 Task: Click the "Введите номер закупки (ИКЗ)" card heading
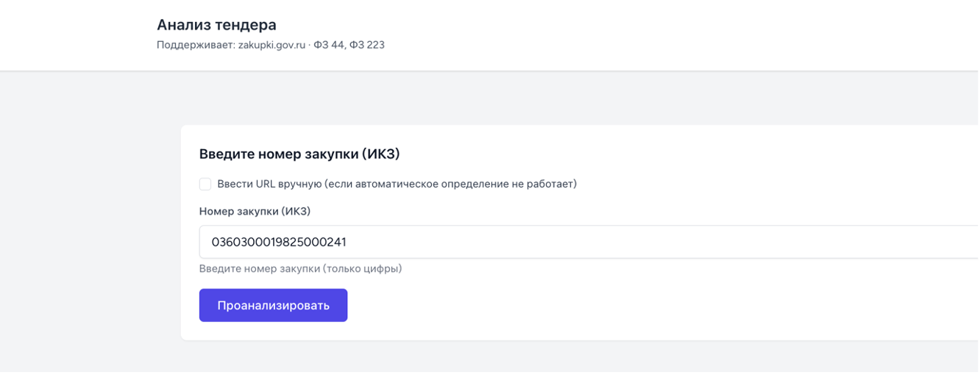click(299, 154)
